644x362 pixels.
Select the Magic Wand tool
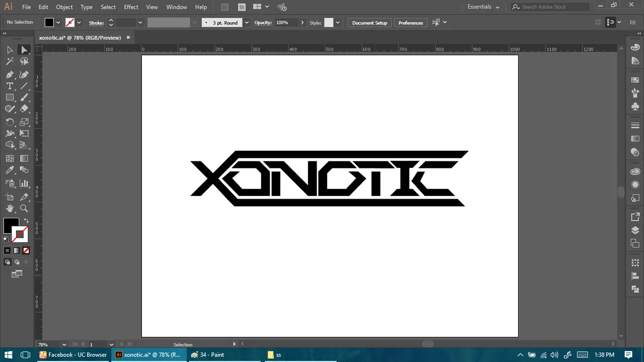tap(10, 61)
